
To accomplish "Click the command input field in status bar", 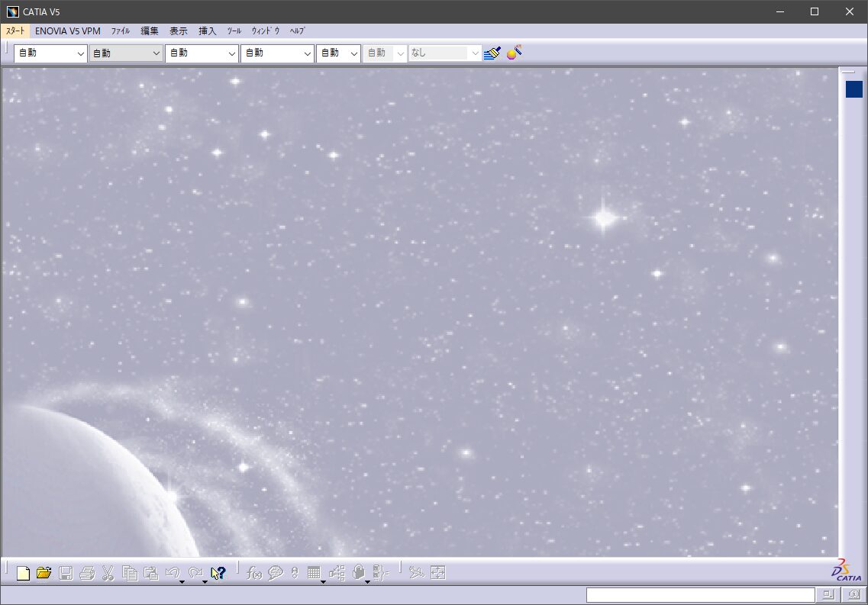I will [x=700, y=595].
